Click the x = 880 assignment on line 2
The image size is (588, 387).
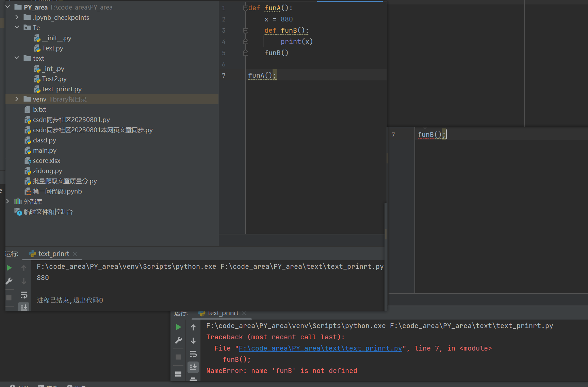(279, 19)
